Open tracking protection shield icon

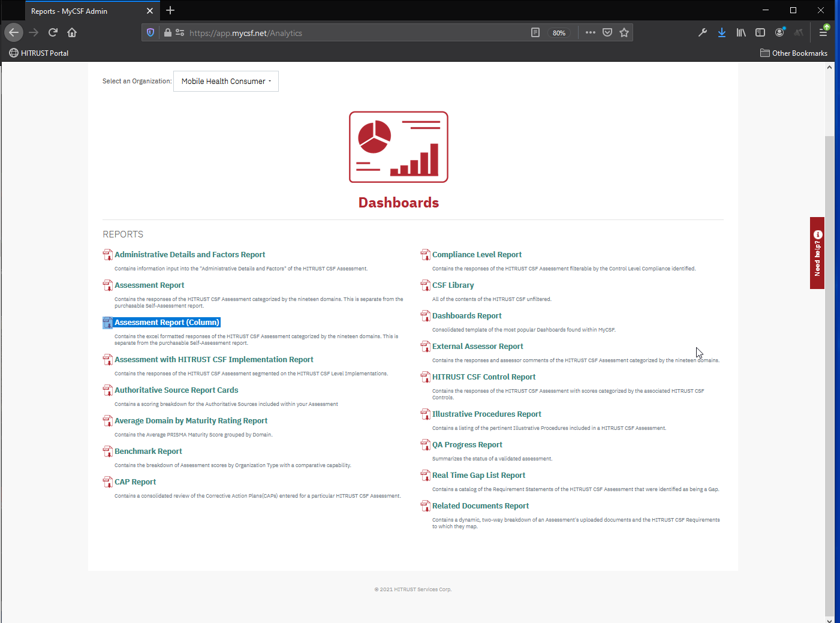coord(150,32)
